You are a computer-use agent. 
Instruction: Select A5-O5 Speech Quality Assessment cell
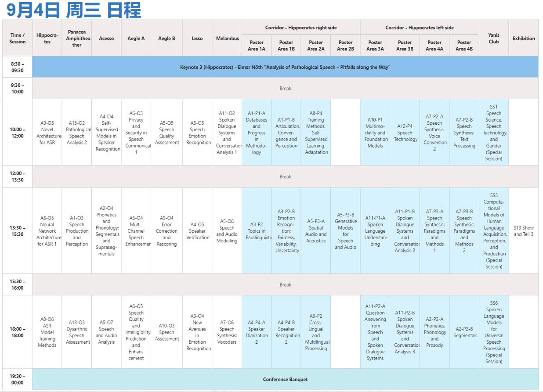click(x=167, y=133)
